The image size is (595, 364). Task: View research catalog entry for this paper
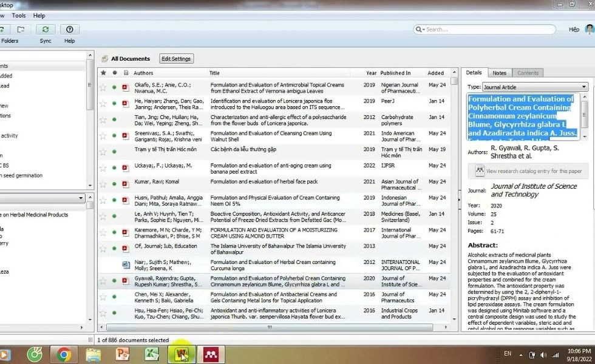(x=528, y=171)
